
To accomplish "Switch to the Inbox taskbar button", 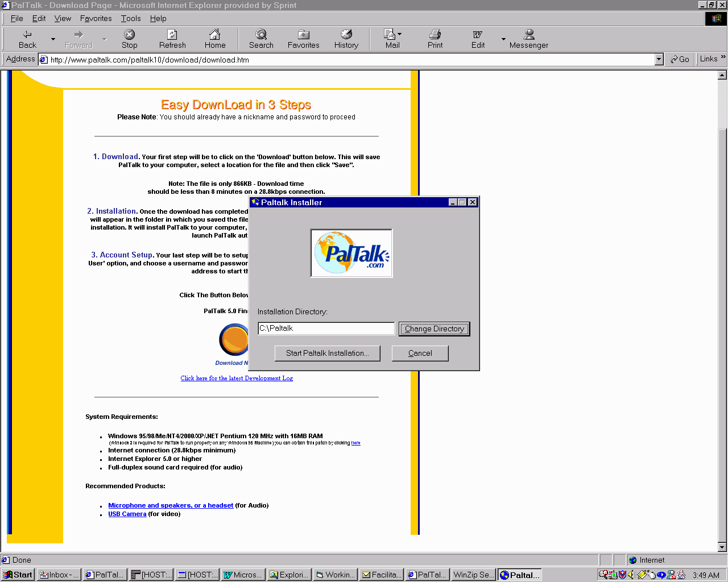I will 59,575.
